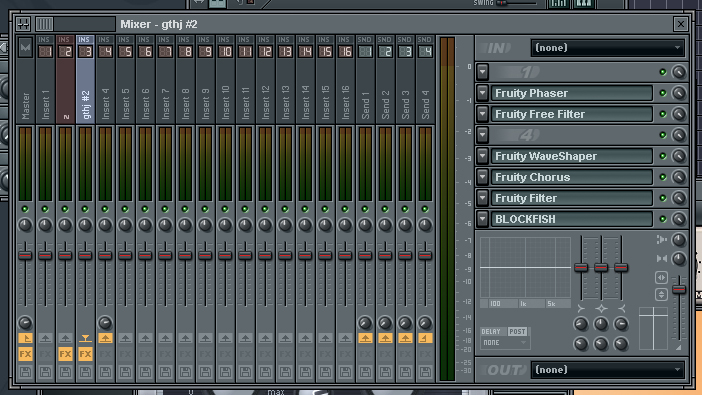This screenshot has height=395, width=702.
Task: Click the send arrow icon on Send 2 track
Action: tap(385, 339)
